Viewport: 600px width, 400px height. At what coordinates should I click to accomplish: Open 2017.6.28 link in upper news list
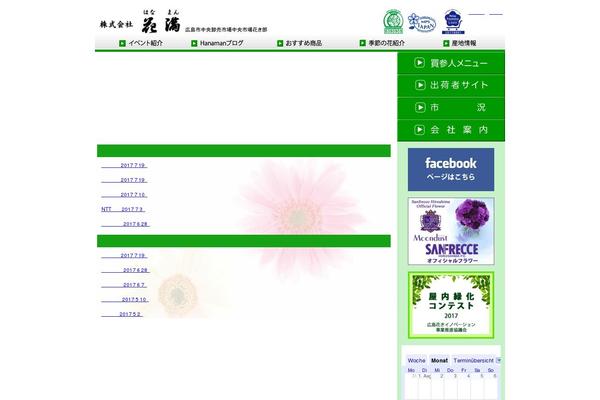126,224
